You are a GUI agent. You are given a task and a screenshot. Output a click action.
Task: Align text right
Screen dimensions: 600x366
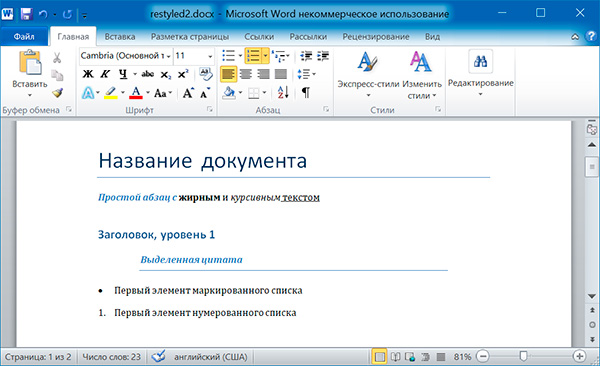tap(263, 74)
